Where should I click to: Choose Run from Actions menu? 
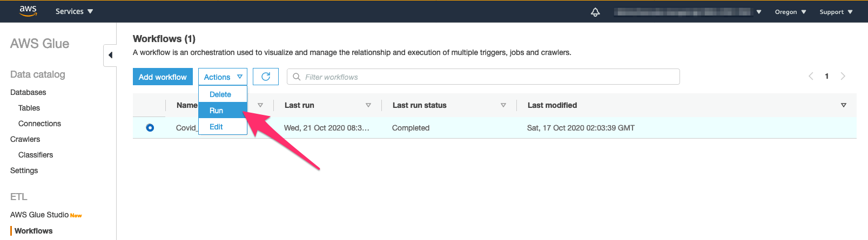223,111
